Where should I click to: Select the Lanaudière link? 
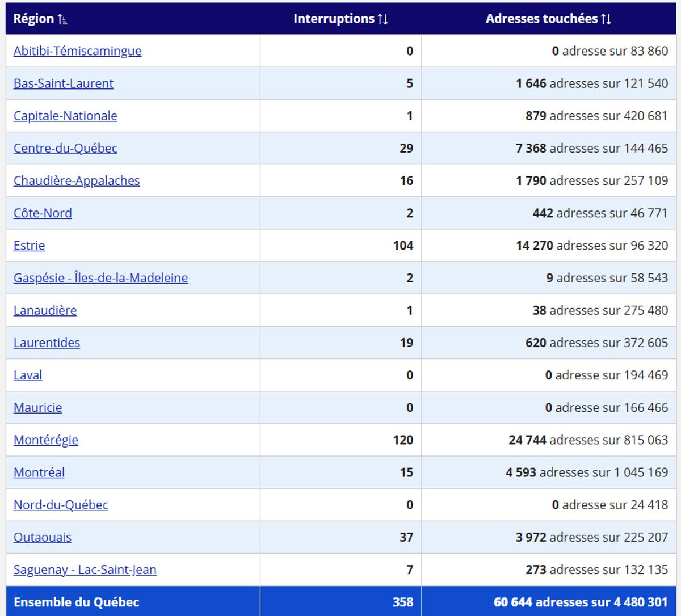45,310
